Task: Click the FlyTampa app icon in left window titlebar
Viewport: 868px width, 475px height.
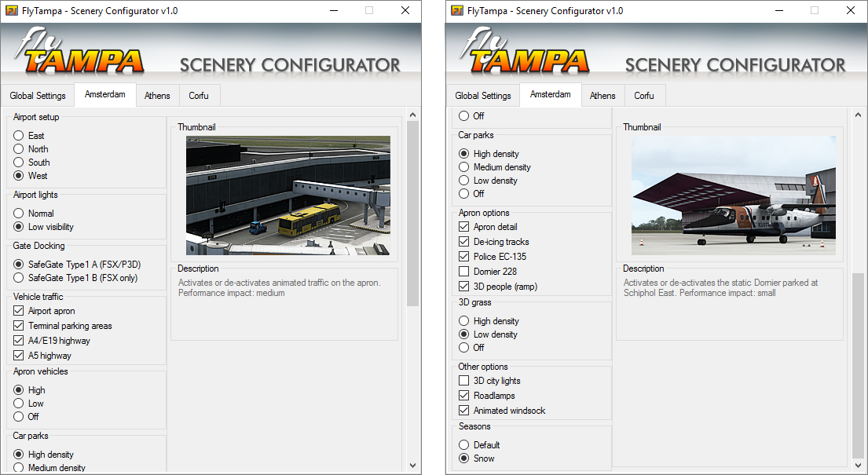Action: click(11, 10)
